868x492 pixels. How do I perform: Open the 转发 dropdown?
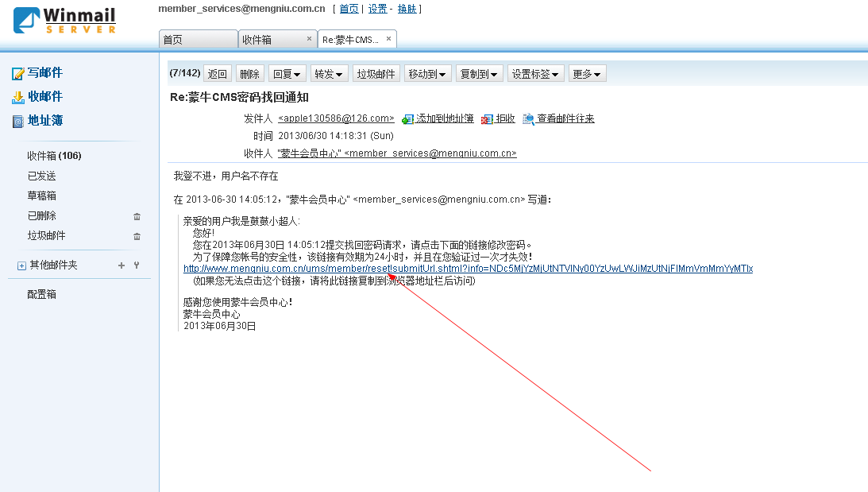click(x=328, y=74)
